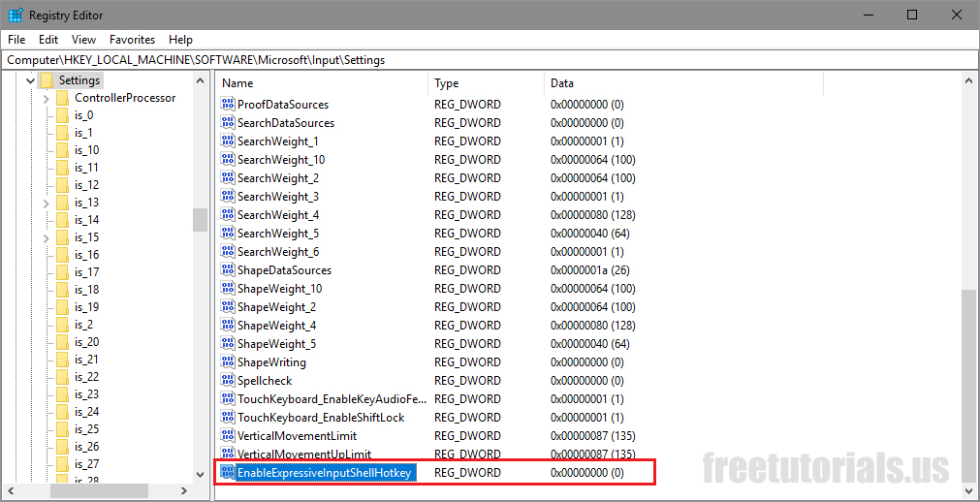Expand the is_13 subkey
The image size is (980, 502).
click(x=46, y=203)
